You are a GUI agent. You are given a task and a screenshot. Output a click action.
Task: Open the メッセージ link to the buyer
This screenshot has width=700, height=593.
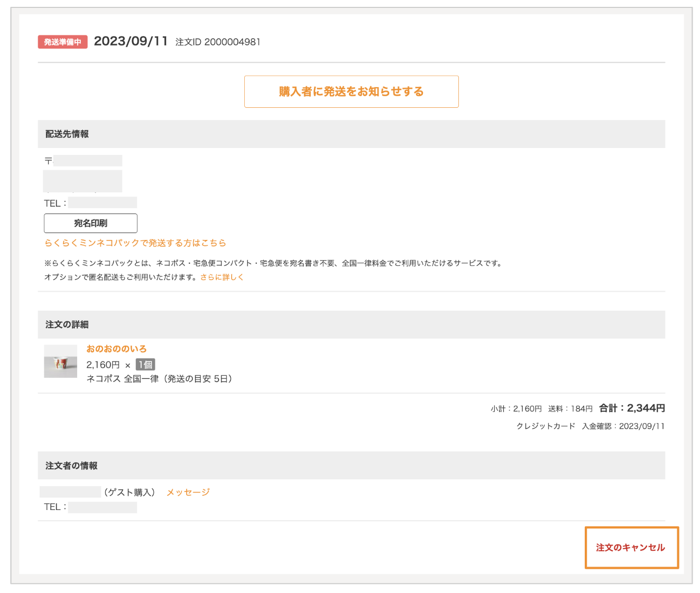pyautogui.click(x=188, y=492)
